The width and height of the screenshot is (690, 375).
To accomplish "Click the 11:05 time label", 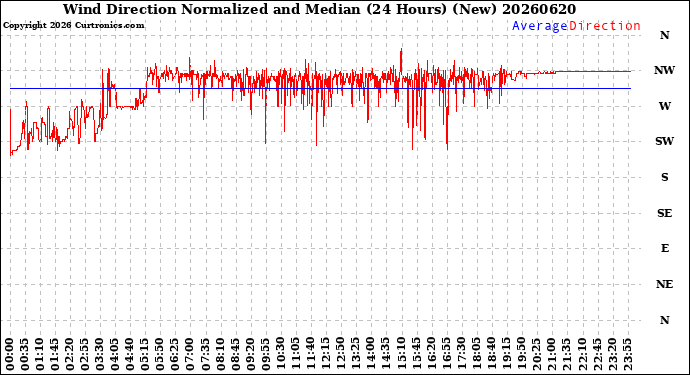I will click(295, 355).
